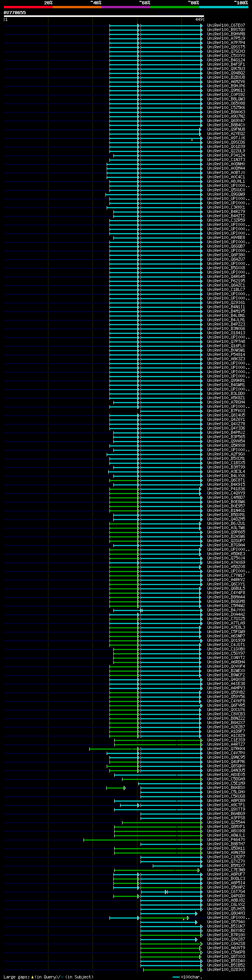The height and width of the screenshot is (980, 252).
Task: Click the UniRef100_O57940 entry
Action: click(226, 922)
